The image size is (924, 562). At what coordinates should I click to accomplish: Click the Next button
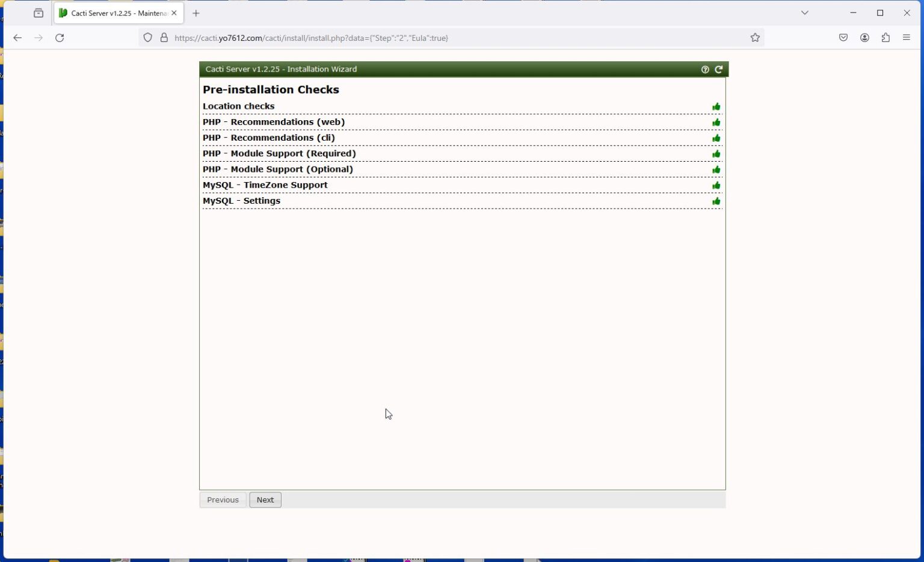click(265, 500)
